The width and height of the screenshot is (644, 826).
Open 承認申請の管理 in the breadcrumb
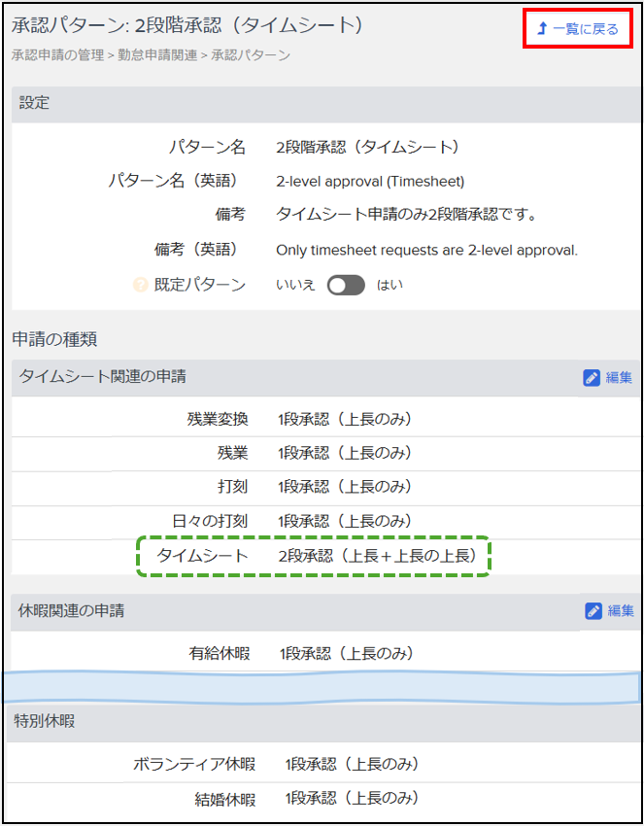coord(58,55)
